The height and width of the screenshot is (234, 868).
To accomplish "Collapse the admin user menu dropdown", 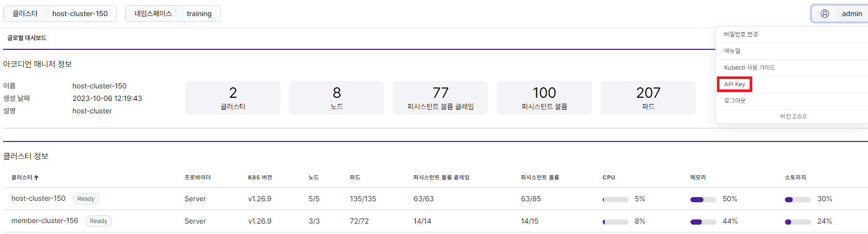I will click(839, 14).
